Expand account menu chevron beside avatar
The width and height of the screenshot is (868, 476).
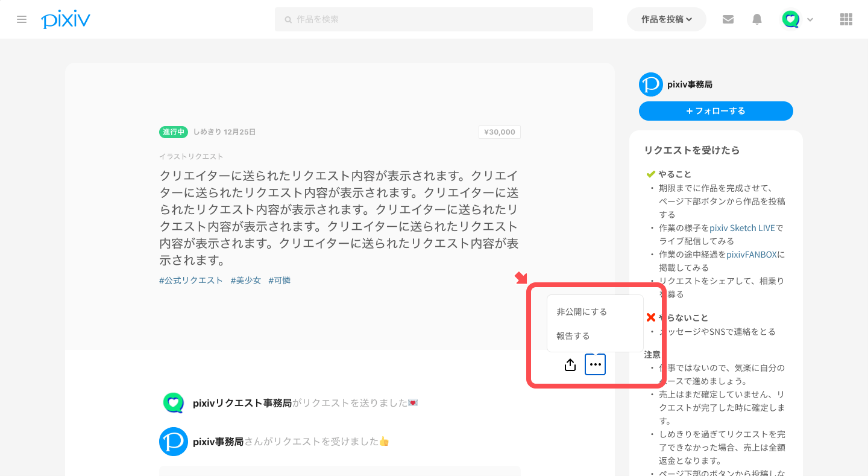coord(810,19)
